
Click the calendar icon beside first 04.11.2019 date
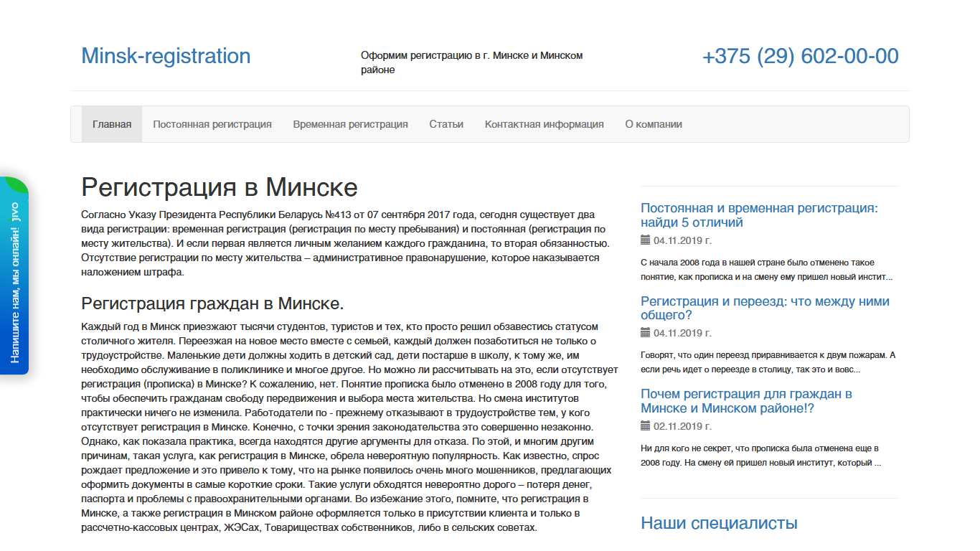(645, 240)
